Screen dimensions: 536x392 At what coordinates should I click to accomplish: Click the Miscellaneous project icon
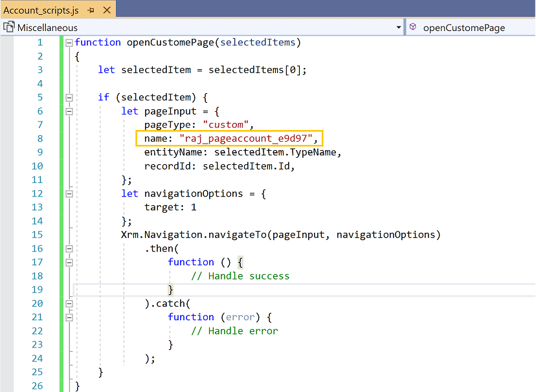click(9, 27)
